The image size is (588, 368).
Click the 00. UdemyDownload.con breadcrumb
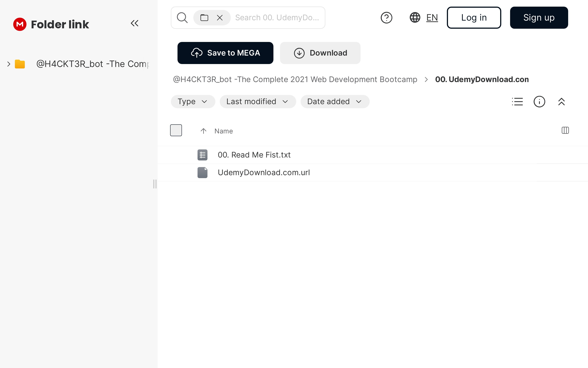[x=482, y=79]
